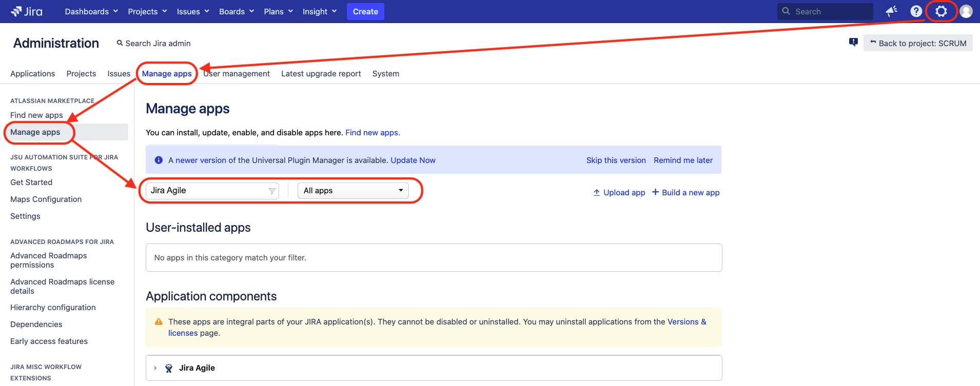
Task: Click the Search Jira admin magnifier icon
Action: coord(120,43)
